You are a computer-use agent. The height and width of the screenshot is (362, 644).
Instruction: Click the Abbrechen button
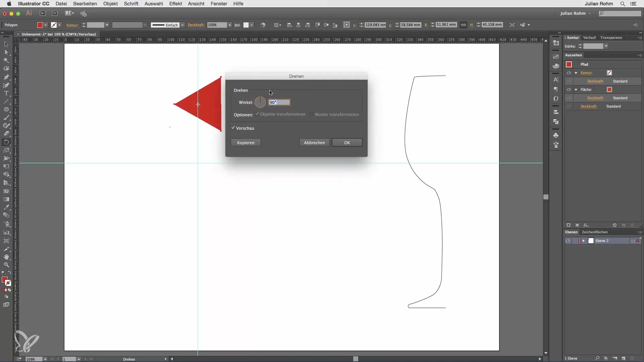[x=314, y=142]
